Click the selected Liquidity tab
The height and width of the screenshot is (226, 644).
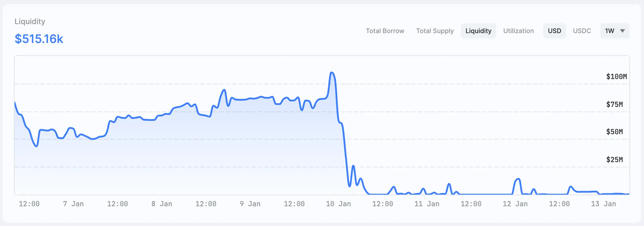point(478,31)
